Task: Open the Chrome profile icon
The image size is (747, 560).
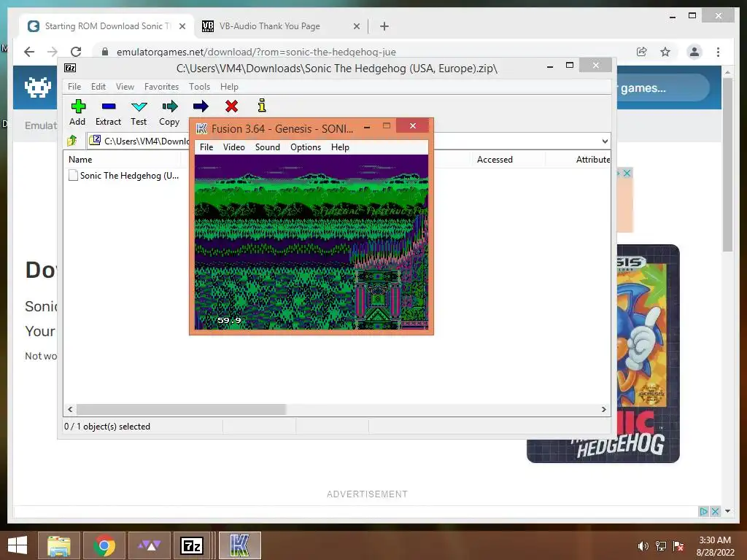Action: (694, 52)
